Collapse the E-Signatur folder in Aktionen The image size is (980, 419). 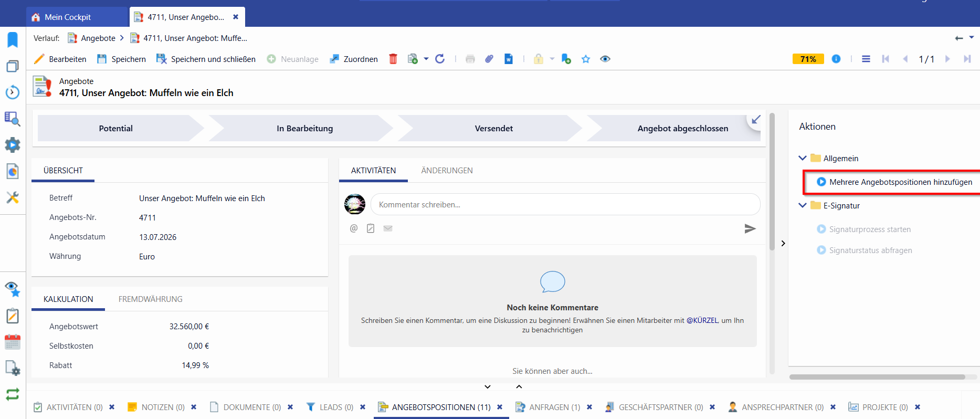(803, 205)
